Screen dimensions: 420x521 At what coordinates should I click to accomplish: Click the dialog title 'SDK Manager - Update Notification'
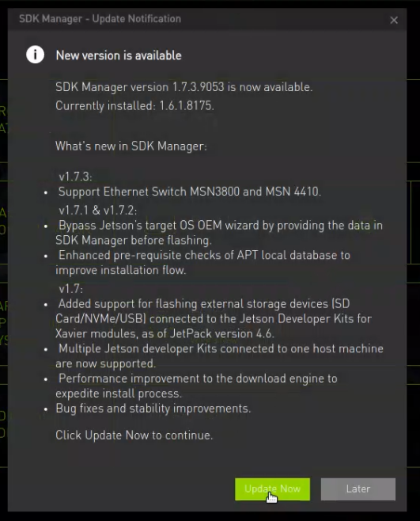coord(100,19)
